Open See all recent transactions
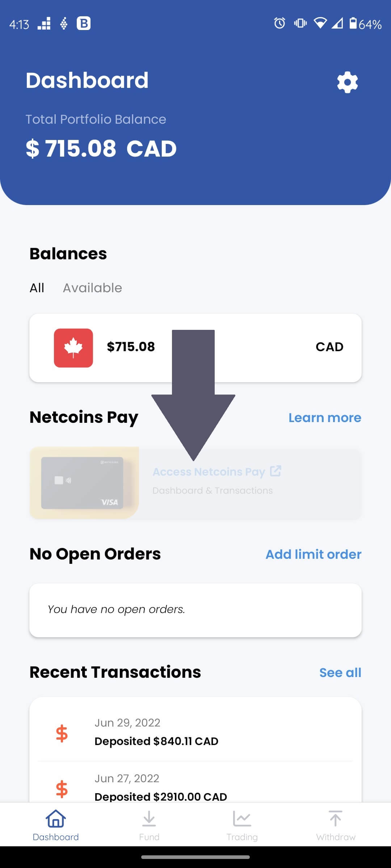This screenshot has width=391, height=868. coord(340,672)
